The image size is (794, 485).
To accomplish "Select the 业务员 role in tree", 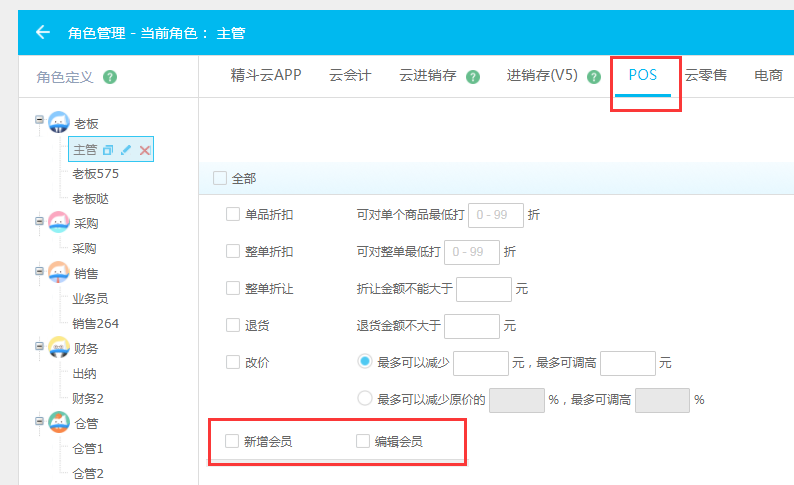I will tap(90, 298).
